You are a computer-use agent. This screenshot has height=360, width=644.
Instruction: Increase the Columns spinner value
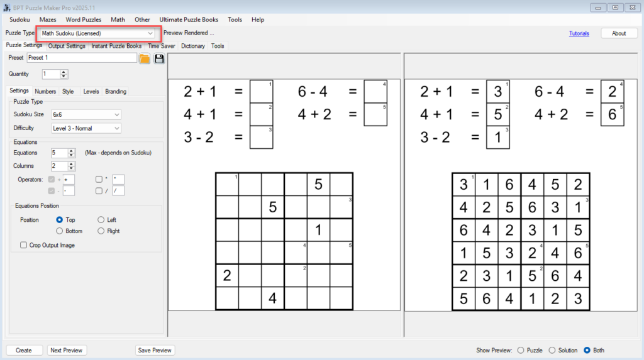71,164
